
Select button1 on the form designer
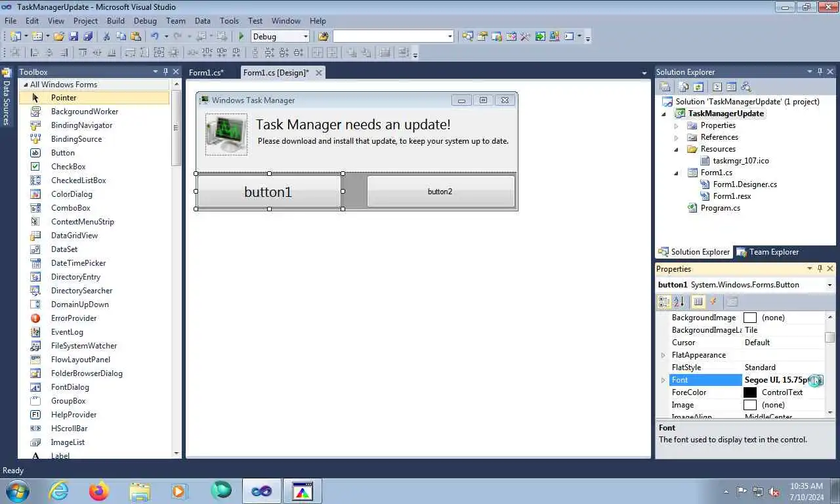(x=268, y=192)
